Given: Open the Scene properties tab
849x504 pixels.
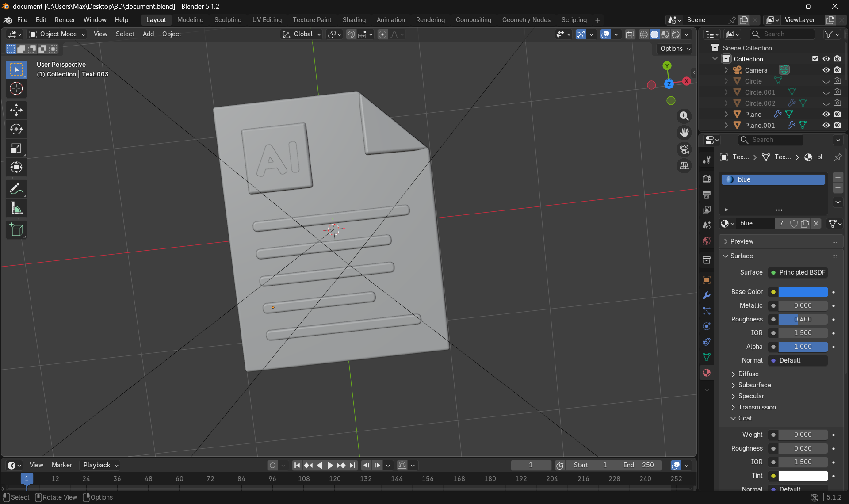Looking at the screenshot, I should [x=707, y=225].
